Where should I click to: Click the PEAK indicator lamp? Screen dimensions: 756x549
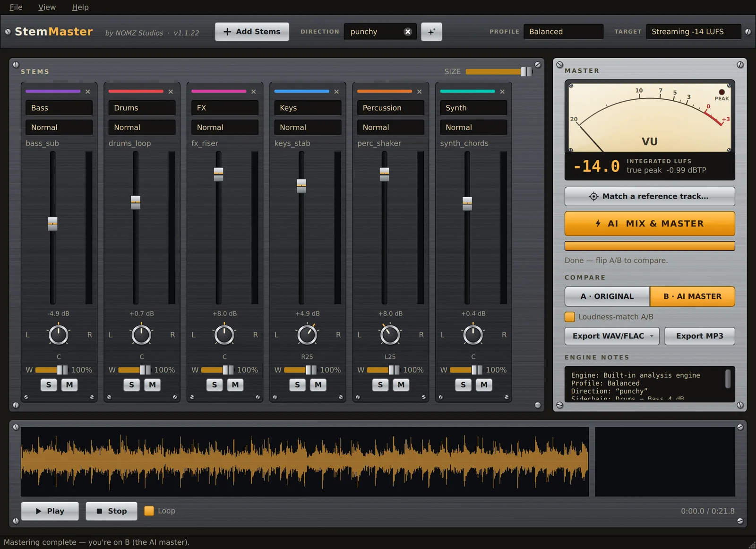click(722, 92)
